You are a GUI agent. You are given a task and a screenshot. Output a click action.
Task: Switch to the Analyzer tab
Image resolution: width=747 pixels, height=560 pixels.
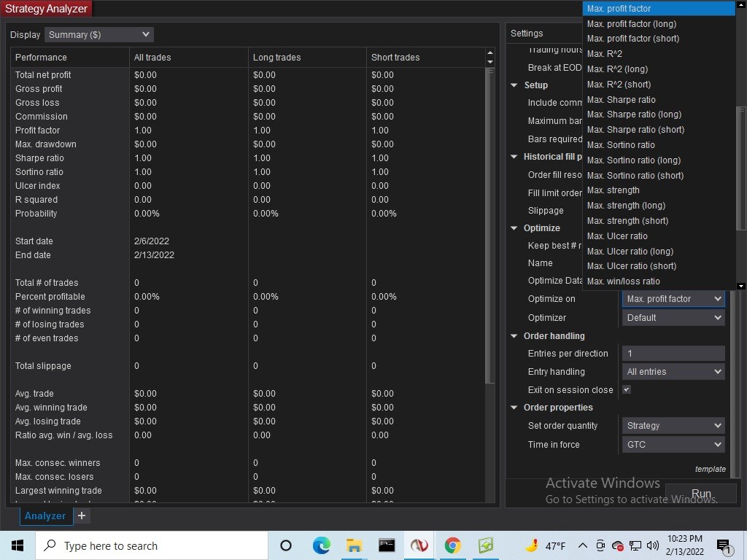45,516
